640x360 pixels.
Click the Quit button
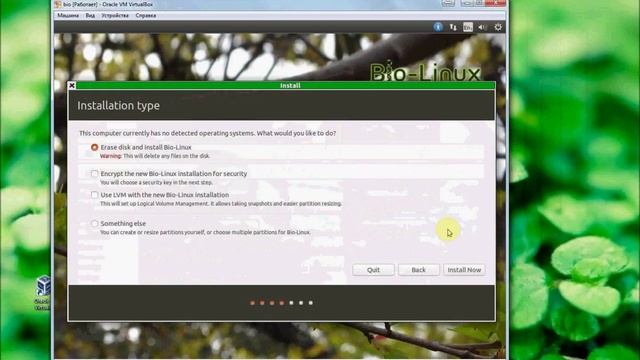coord(373,270)
